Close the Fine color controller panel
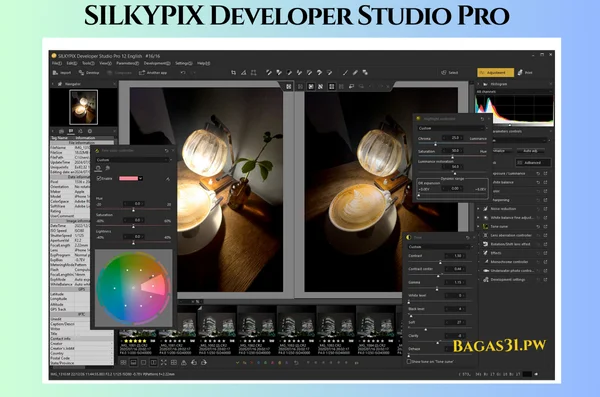Viewport: 600px width, 397px height. point(173,151)
